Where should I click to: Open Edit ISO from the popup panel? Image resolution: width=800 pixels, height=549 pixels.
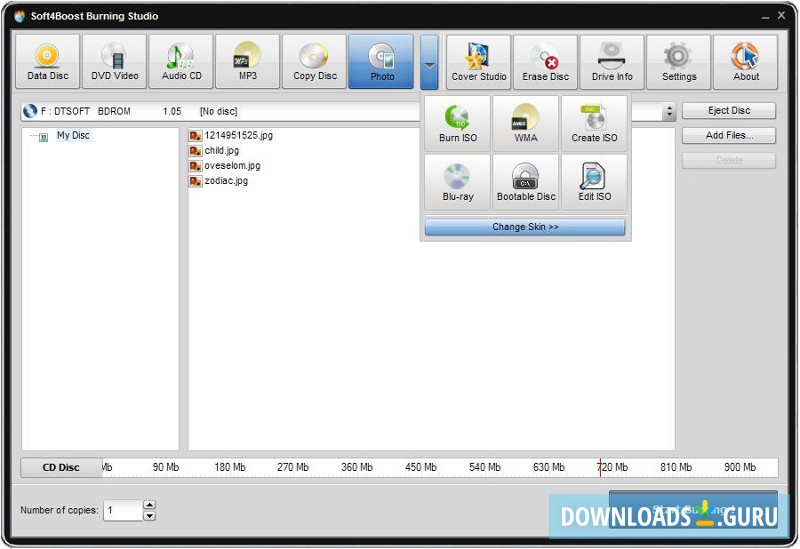click(594, 182)
